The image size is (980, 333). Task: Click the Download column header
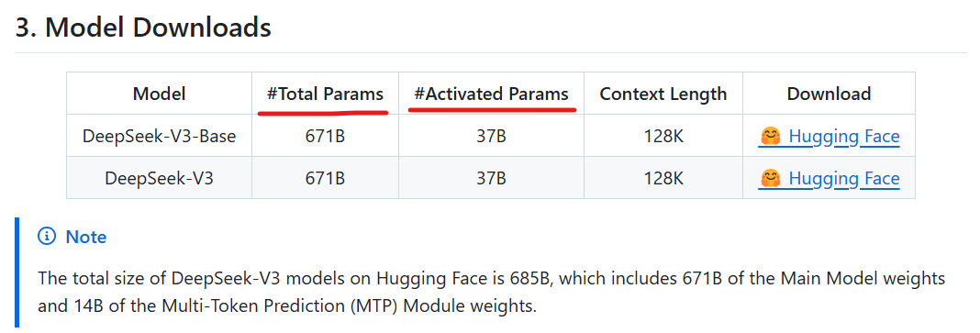(x=829, y=94)
